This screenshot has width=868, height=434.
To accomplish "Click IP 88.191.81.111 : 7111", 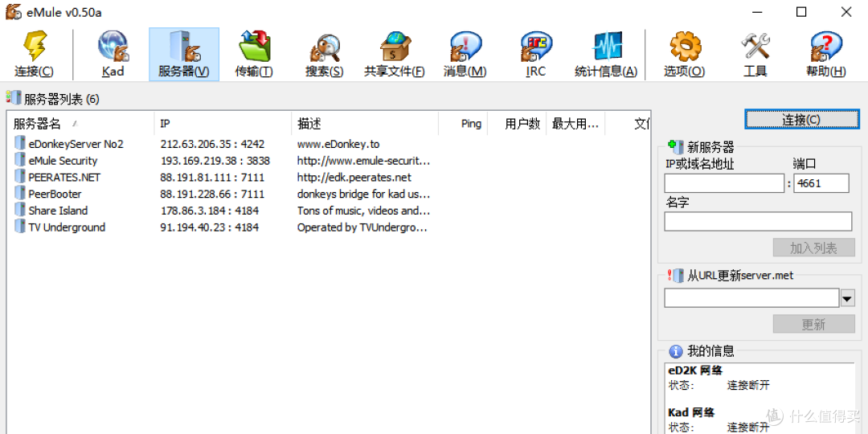I will [212, 177].
